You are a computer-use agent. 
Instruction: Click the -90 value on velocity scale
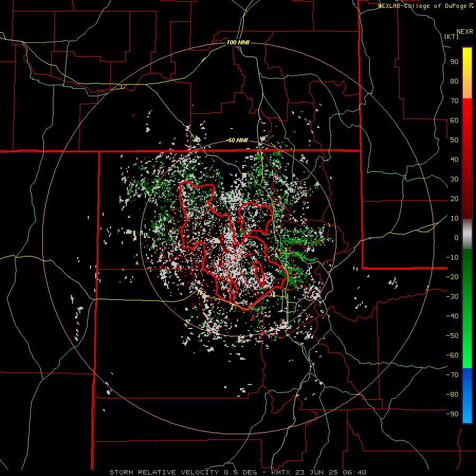[x=452, y=414]
